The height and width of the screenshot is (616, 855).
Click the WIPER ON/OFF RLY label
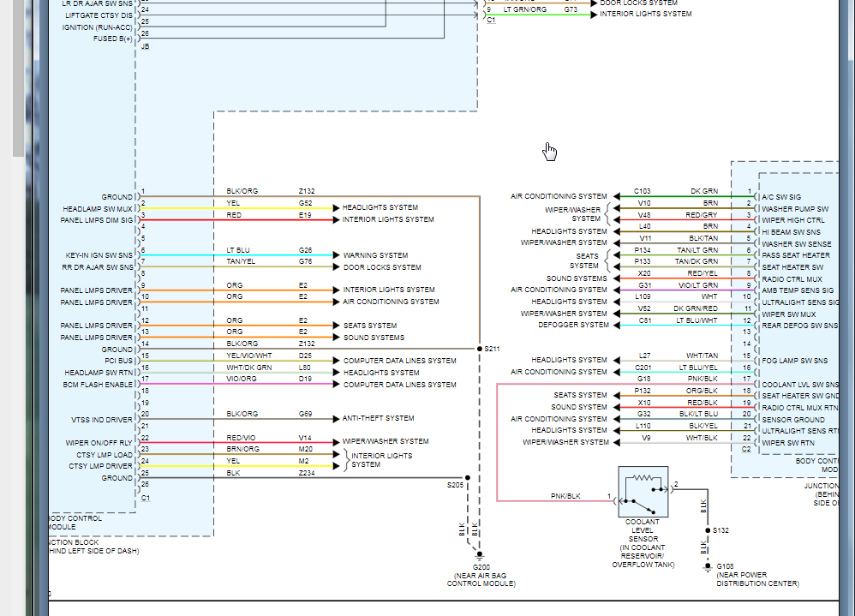(99, 443)
